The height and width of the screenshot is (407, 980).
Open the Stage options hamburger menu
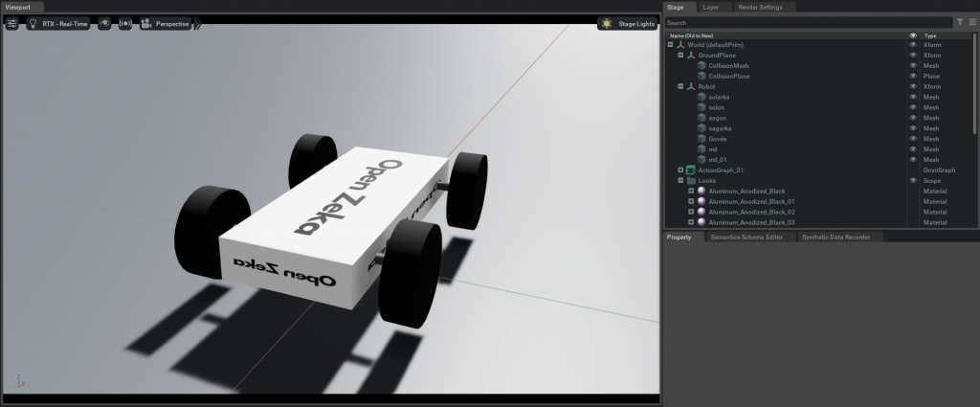[x=972, y=22]
